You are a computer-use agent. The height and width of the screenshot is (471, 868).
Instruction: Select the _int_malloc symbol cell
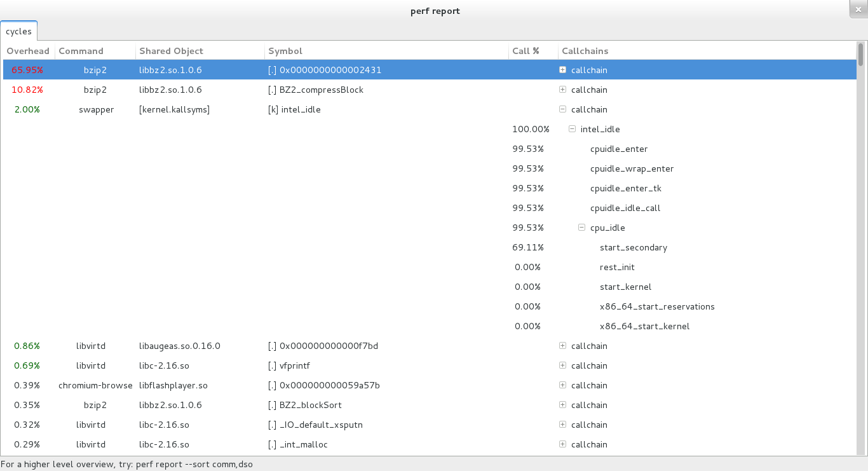[298, 444]
